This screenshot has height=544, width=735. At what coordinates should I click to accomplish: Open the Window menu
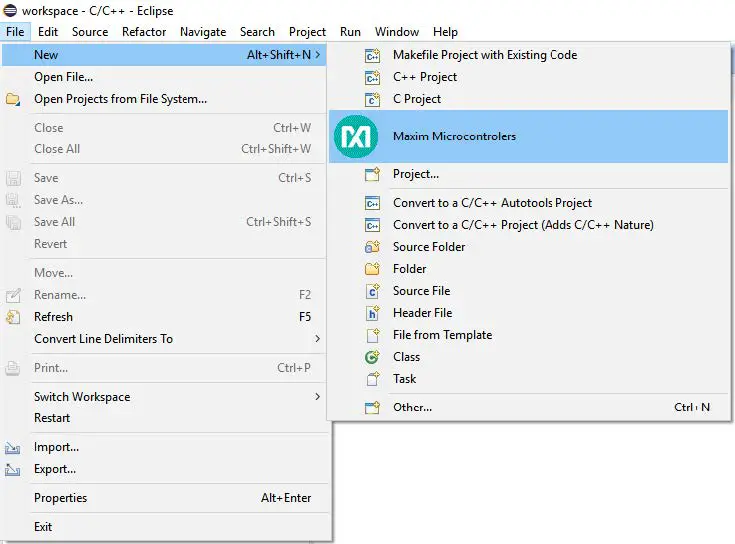click(x=397, y=32)
